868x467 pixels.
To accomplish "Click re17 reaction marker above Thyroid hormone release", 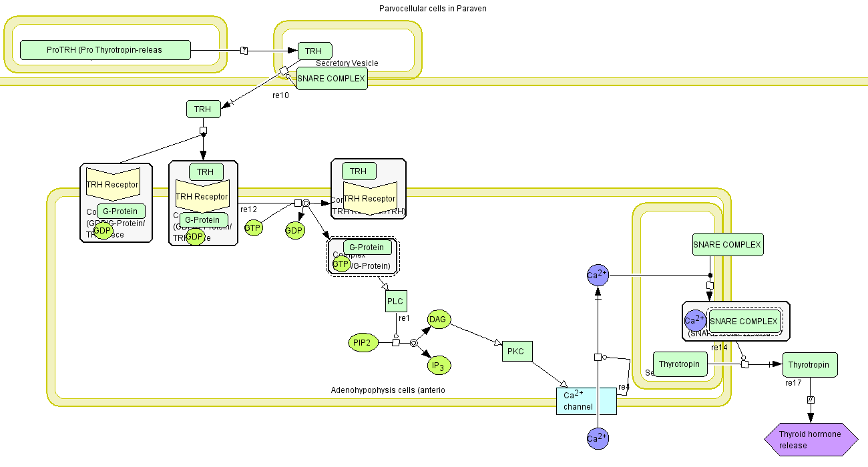I will point(811,400).
